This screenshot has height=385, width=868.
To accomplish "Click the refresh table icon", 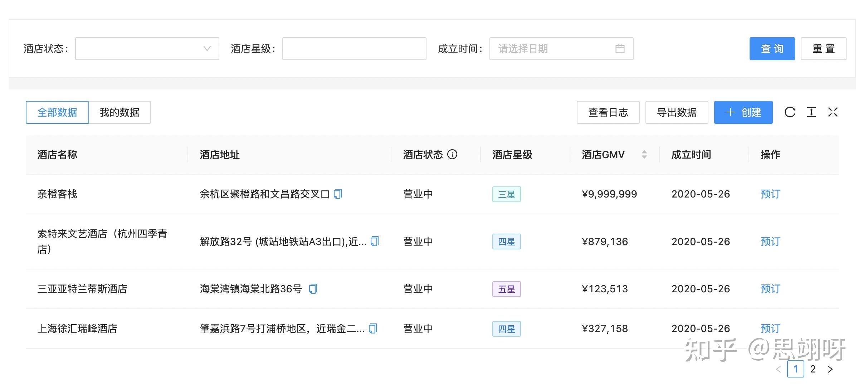I will coord(790,112).
